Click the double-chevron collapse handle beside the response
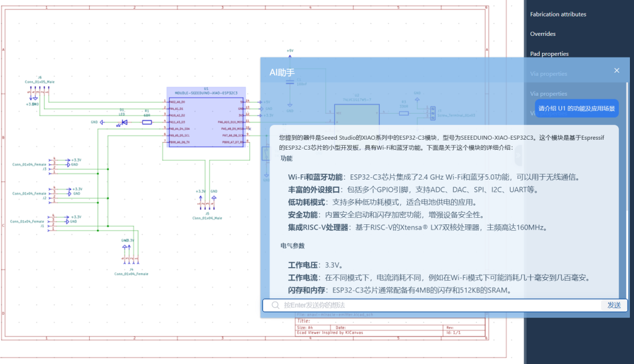 click(518, 156)
